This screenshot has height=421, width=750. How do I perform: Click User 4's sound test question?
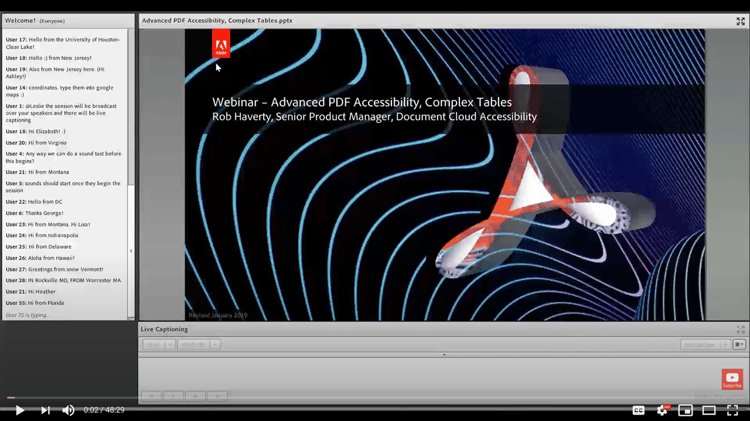64,157
